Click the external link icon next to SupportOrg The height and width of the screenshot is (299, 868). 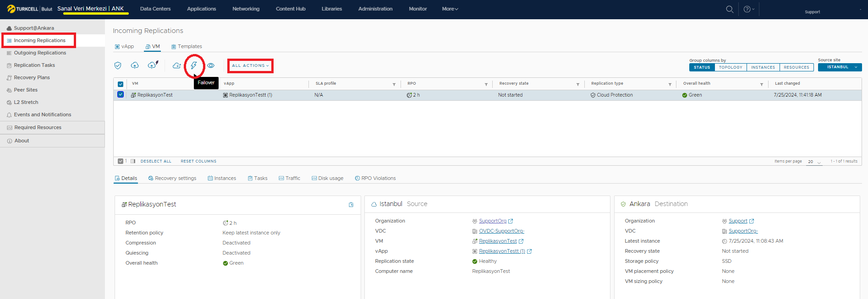[x=511, y=221]
